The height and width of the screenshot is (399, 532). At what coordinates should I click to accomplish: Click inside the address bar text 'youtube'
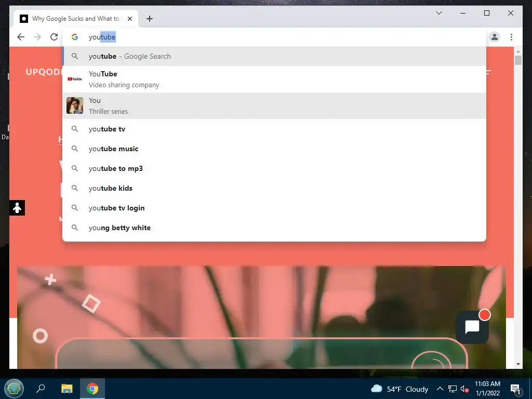[102, 37]
